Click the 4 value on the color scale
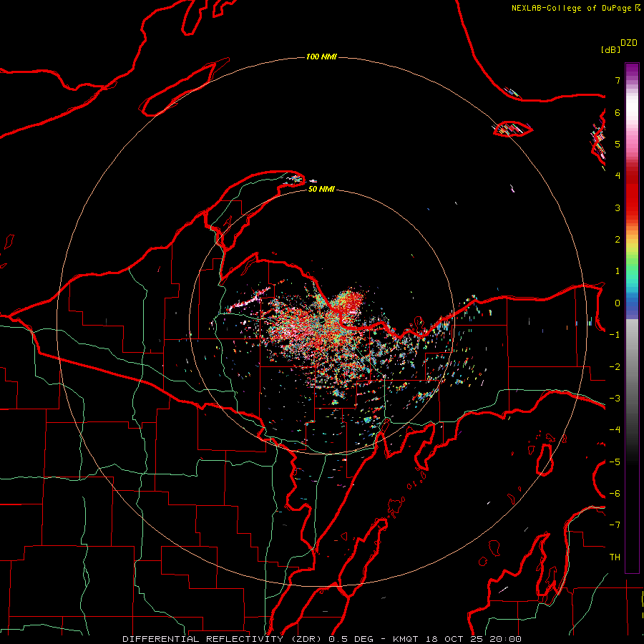The image size is (644, 644). point(618,176)
